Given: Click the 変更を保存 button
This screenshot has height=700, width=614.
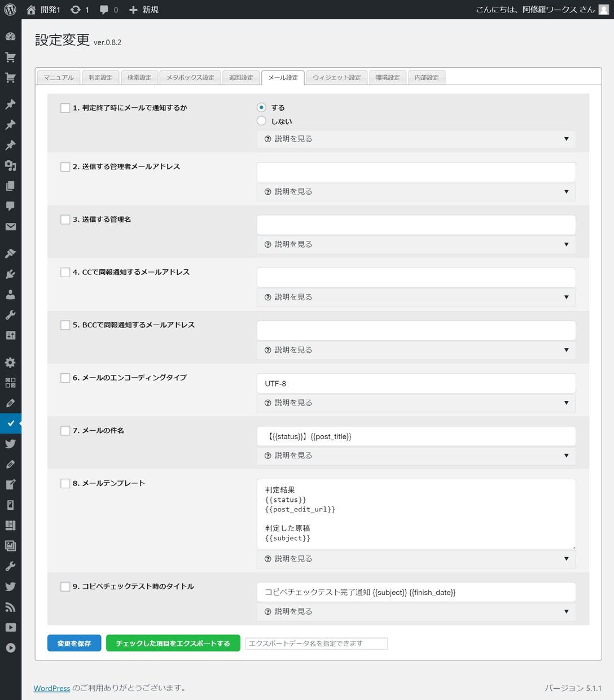Looking at the screenshot, I should (x=74, y=644).
